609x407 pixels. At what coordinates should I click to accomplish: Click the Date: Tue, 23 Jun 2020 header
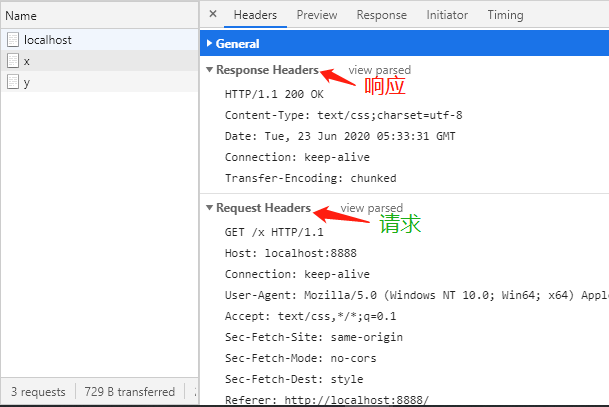pyautogui.click(x=340, y=136)
